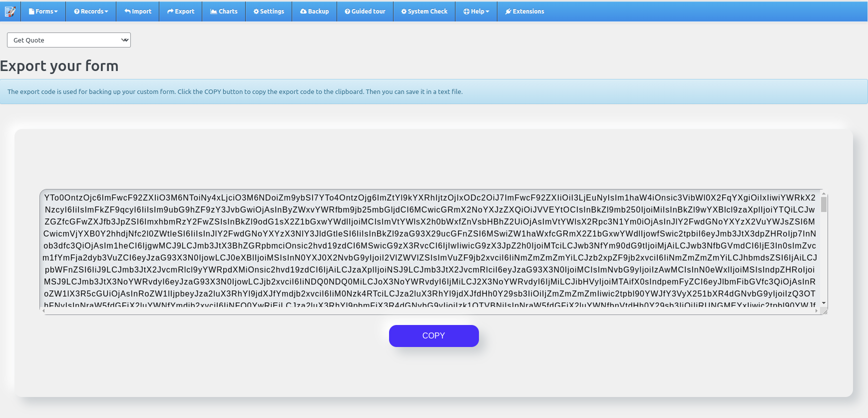The height and width of the screenshot is (418, 868).
Task: Click the scroll-right arrow of the export code box
Action: (x=817, y=311)
